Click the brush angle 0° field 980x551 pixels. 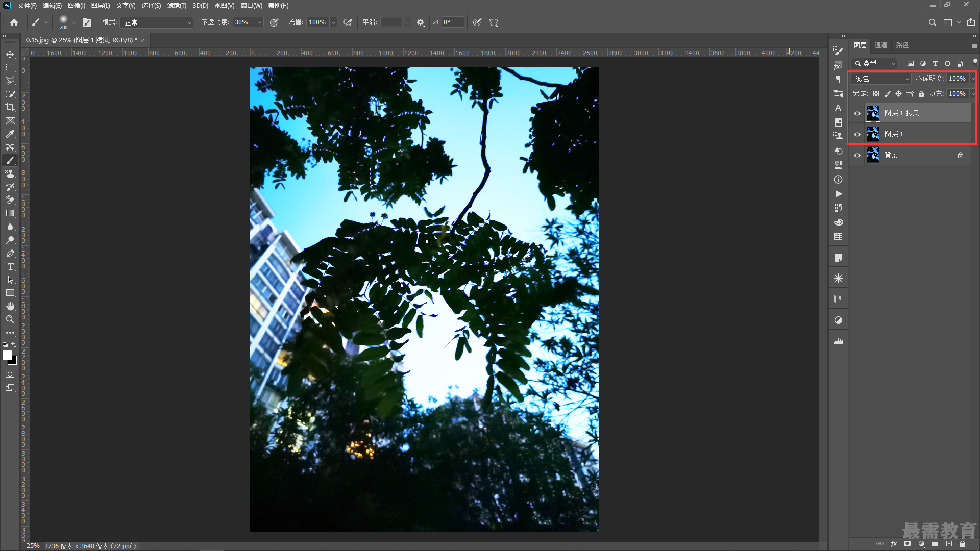coord(453,22)
